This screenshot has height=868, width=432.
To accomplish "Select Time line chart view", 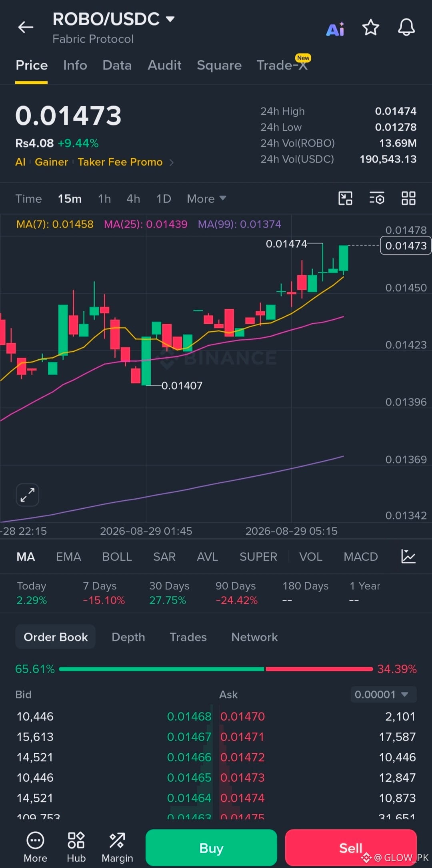I will (29, 199).
